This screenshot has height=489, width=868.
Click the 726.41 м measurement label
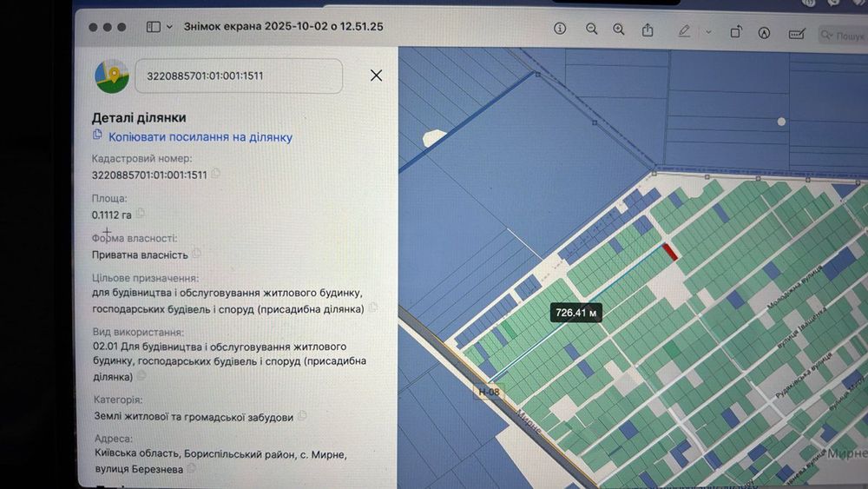coord(575,313)
